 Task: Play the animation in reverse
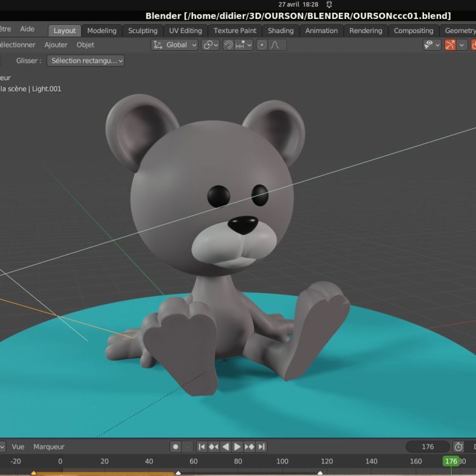tap(225, 447)
